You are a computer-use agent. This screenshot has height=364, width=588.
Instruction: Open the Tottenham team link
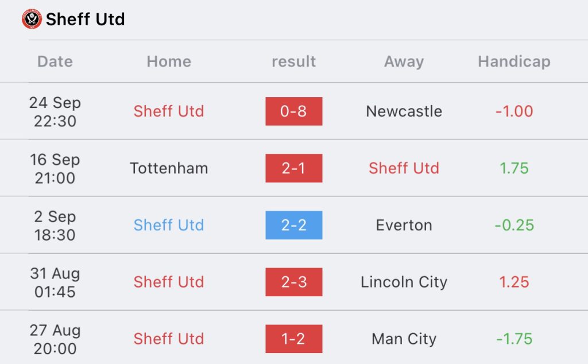[x=169, y=168]
